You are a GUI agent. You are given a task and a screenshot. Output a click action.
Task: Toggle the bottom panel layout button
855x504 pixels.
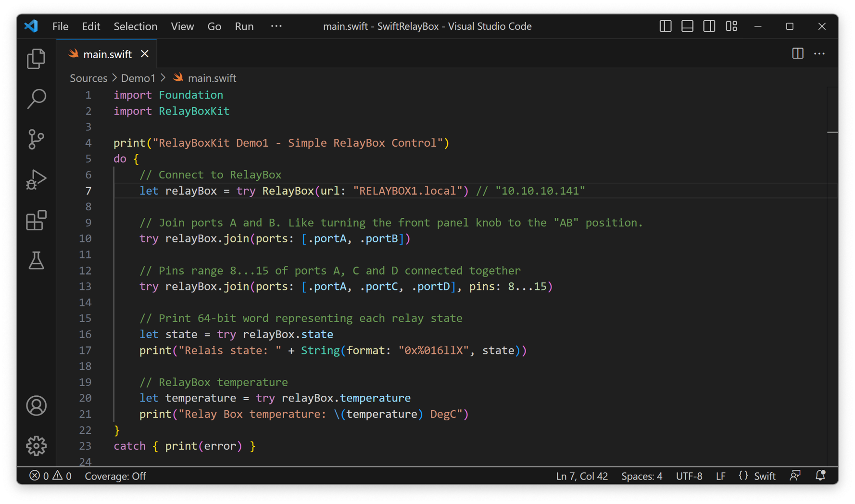tap(687, 26)
